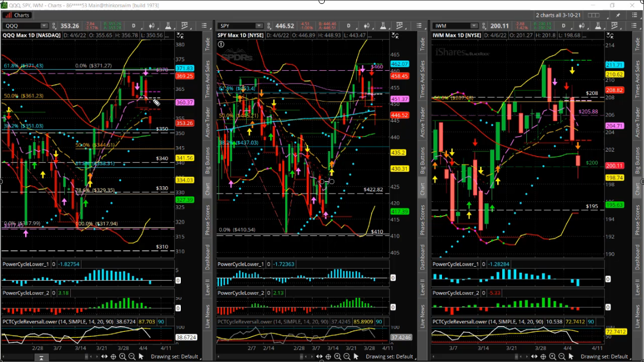This screenshot has width=644, height=362.
Task: Open the Drawing set dropdown under QQQ chart
Action: click(175, 356)
